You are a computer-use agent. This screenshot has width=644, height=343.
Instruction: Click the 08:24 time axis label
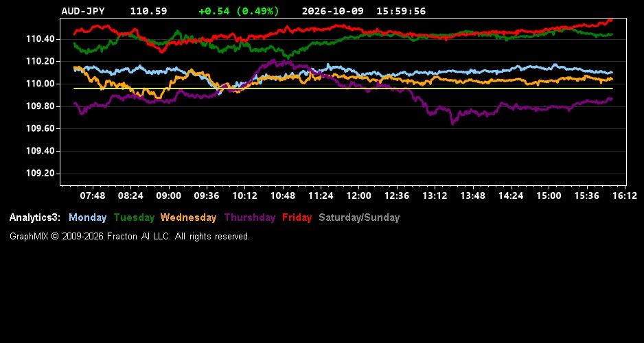click(x=130, y=196)
